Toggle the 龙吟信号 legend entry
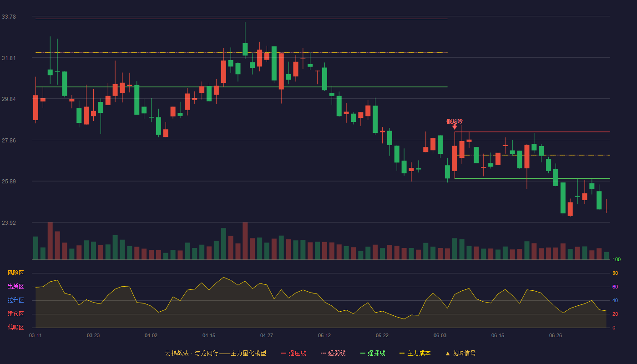This screenshot has width=637, height=364. (460, 353)
